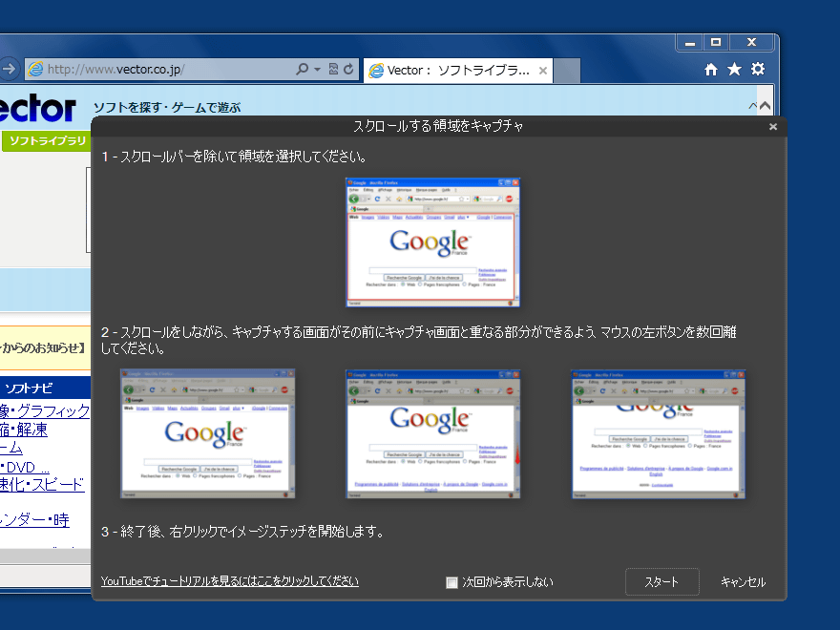Viewport: 840px width, 630px height.
Task: Close the scroll capture dialog with X
Action: [773, 127]
